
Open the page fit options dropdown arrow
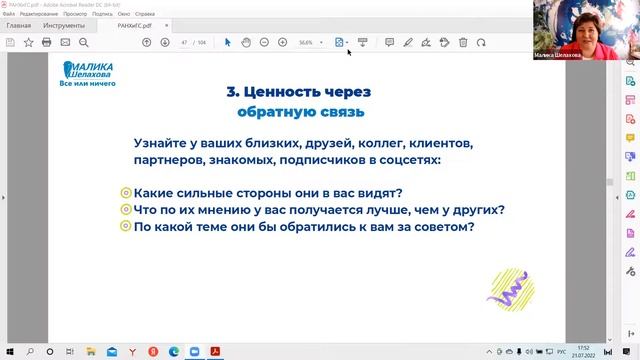click(x=347, y=42)
